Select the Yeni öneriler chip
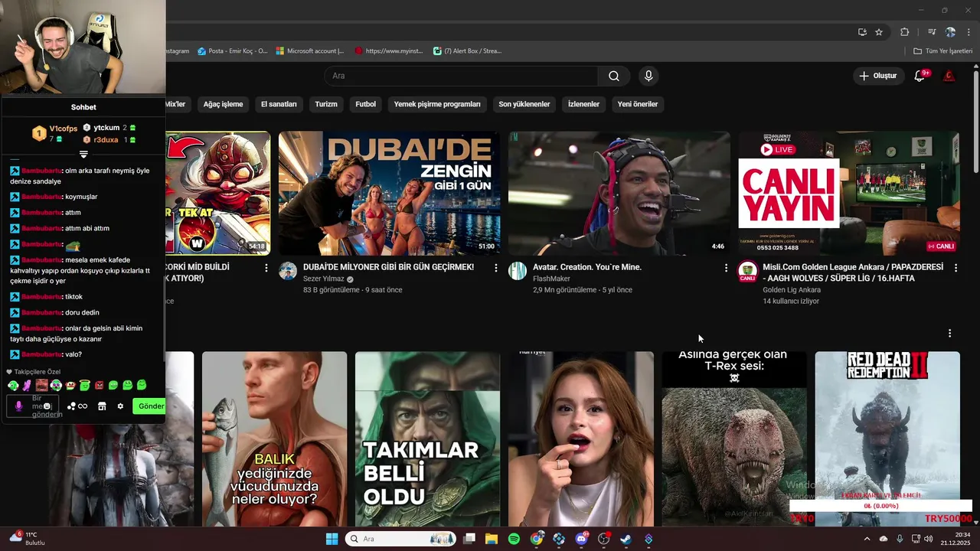Screen dimensions: 980x551 [638, 104]
